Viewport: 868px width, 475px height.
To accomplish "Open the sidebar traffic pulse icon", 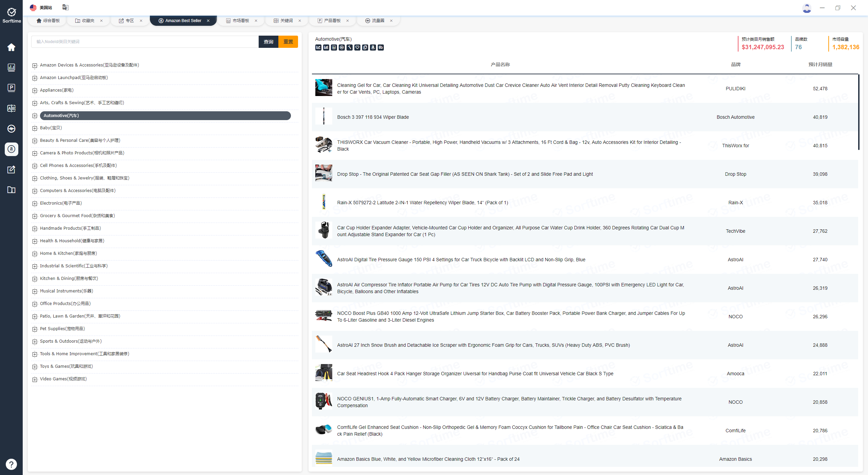I will coord(11,129).
